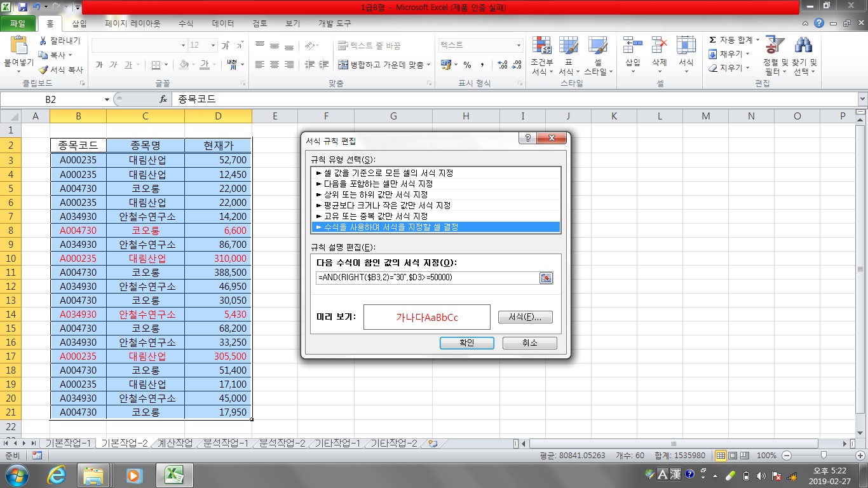This screenshot has height=488, width=868.
Task: Click the 확인 button in the dialog
Action: 467,342
